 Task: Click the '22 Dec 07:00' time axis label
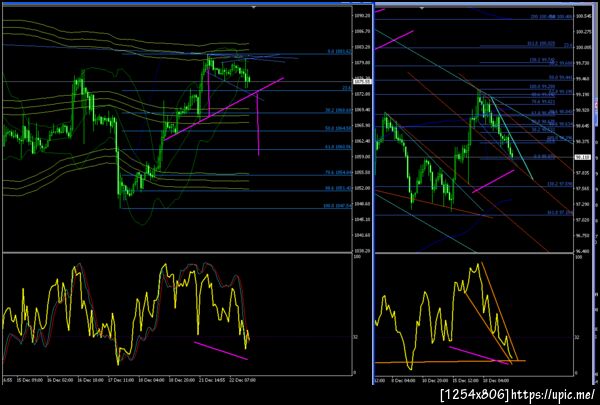click(243, 380)
